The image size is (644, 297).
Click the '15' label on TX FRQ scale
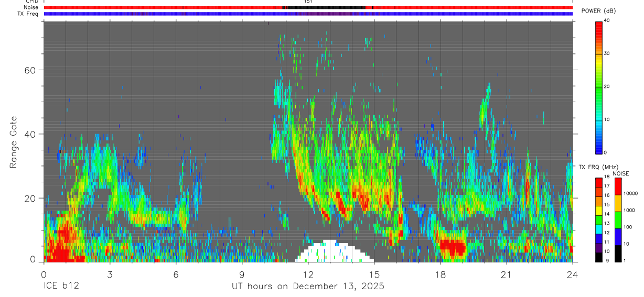(x=607, y=205)
